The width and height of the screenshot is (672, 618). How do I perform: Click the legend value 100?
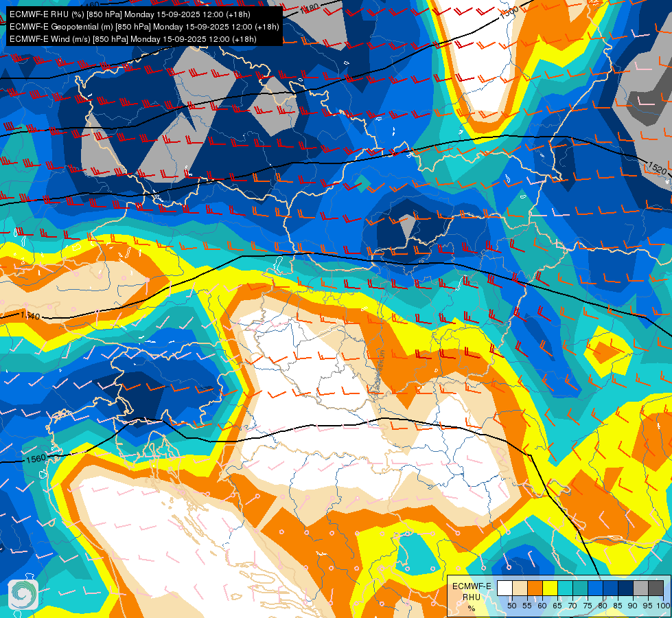pos(663,606)
